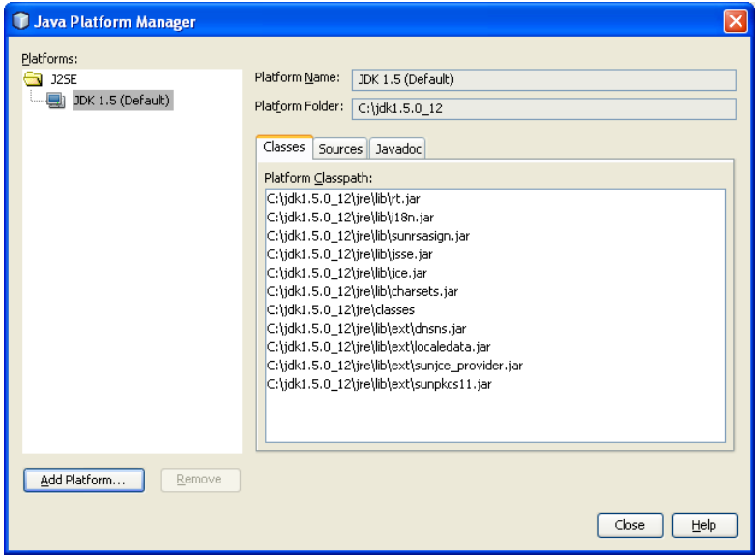This screenshot has width=756, height=556.
Task: Switch to the Sources tab
Action: coord(340,149)
